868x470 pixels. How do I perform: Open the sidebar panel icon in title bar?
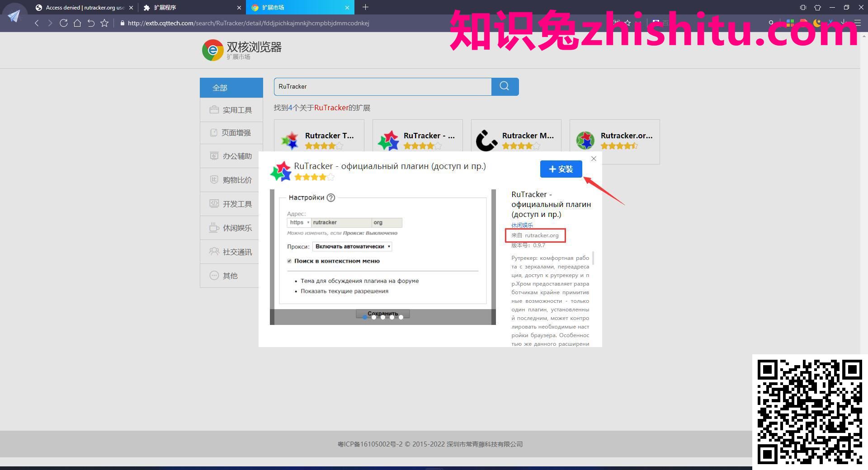click(803, 7)
